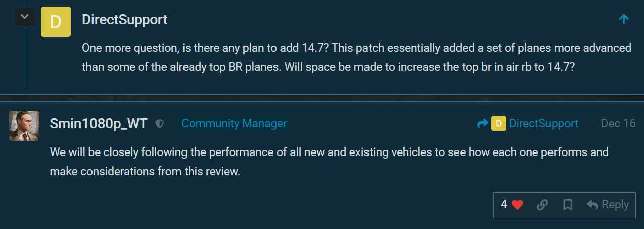Click small D avatar in reply-to tag

click(498, 124)
